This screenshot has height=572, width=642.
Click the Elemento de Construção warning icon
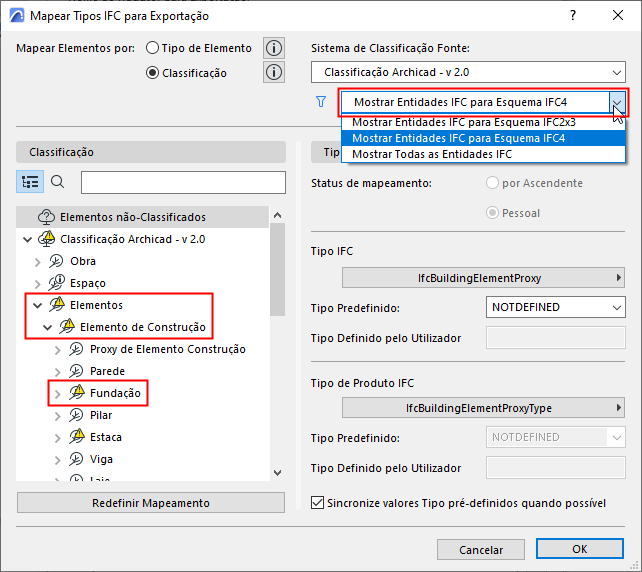pos(67,326)
